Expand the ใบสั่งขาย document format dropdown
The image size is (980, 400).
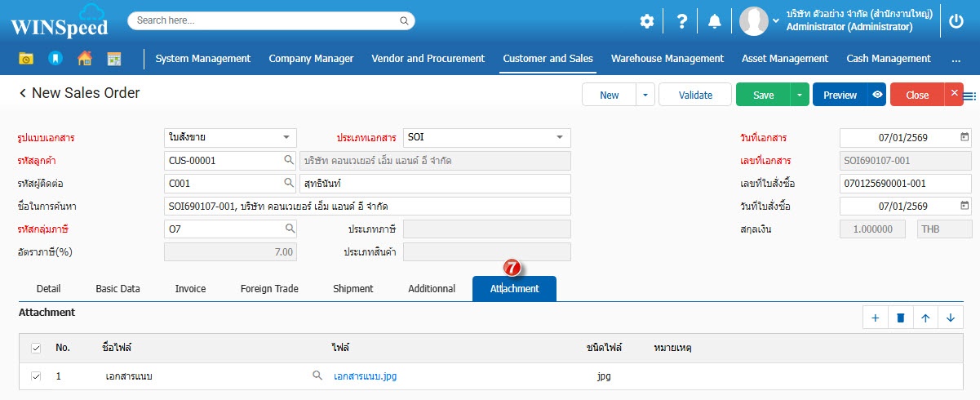[x=286, y=137]
